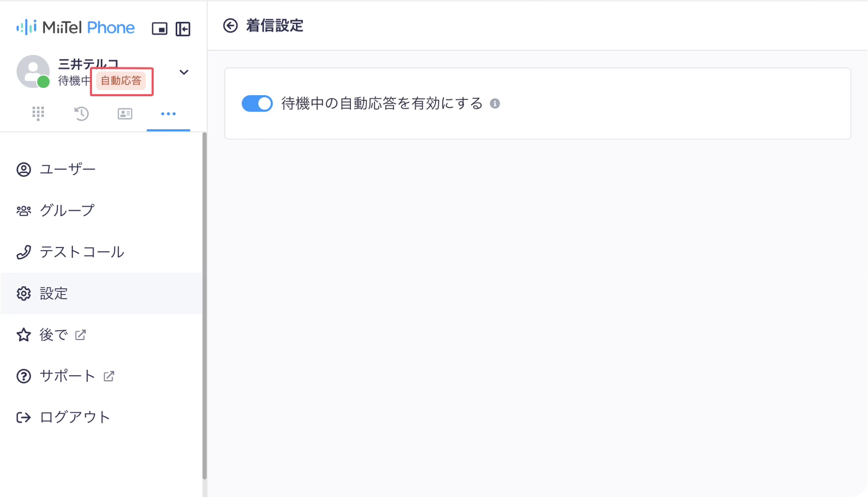Click the グループ people icon
Screen dimensions: 868x497
24,211
